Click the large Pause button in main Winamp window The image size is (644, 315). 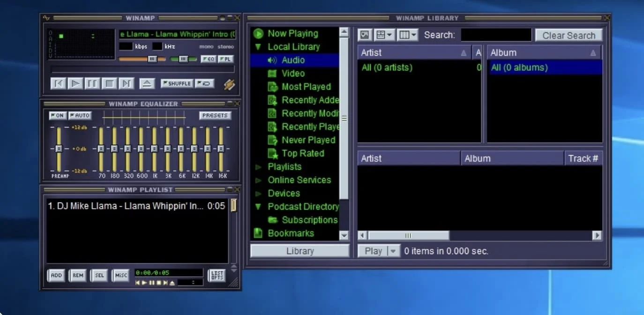(x=92, y=83)
